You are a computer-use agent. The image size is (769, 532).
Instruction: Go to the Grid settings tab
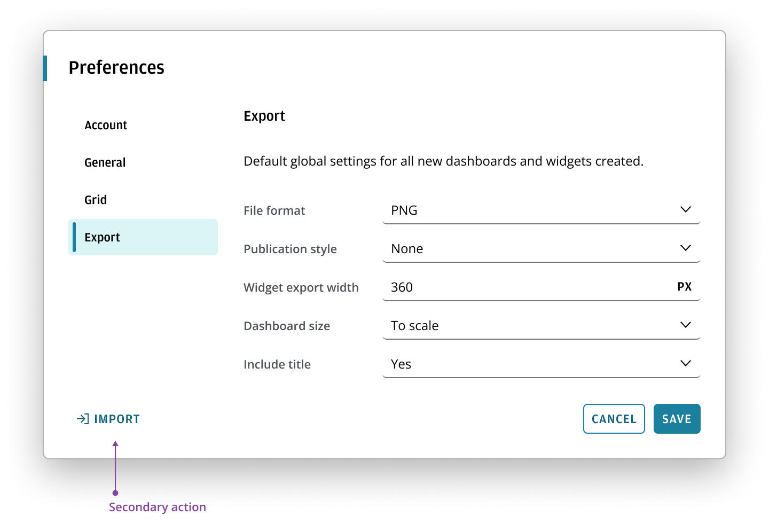click(96, 200)
